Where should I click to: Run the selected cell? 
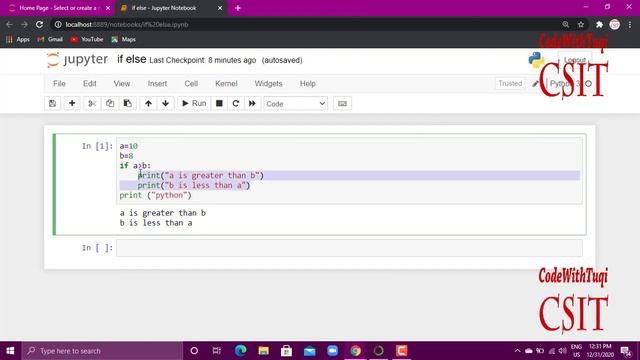(x=194, y=104)
